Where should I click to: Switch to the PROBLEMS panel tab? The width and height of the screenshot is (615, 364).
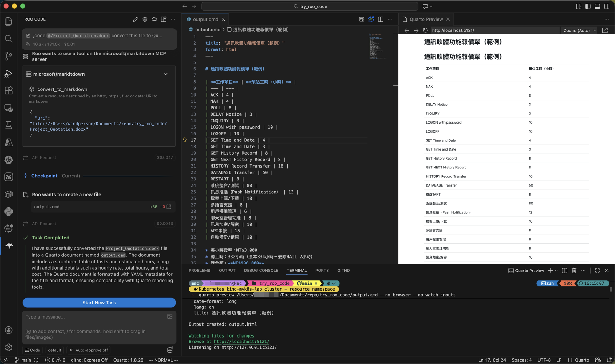coord(199,271)
